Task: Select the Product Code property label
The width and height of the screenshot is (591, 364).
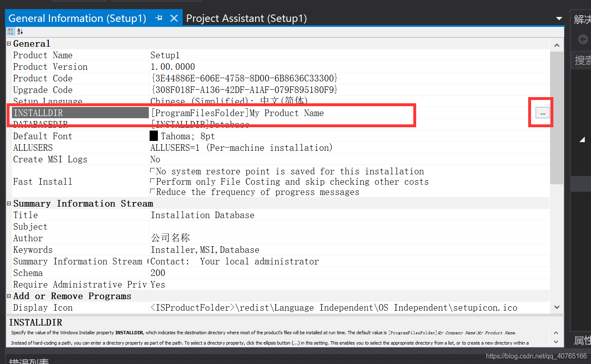Action: (43, 78)
